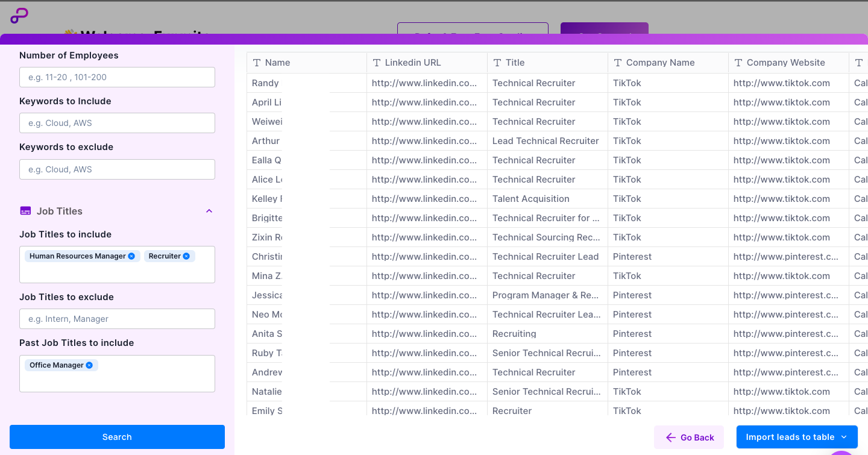Click the Pinterest website link for Christin
The image size is (868, 455).
pyautogui.click(x=785, y=257)
